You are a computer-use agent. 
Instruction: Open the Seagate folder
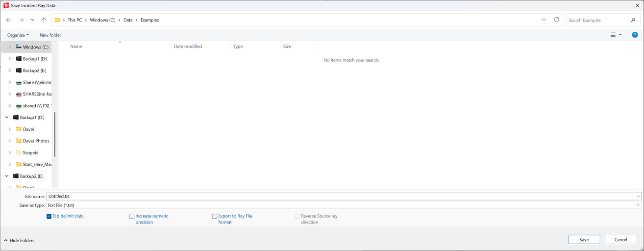point(30,153)
